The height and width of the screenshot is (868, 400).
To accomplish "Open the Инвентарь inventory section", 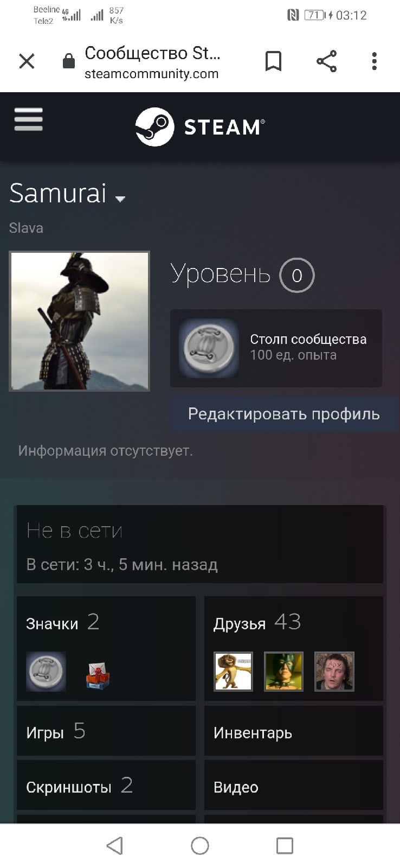I will click(294, 731).
